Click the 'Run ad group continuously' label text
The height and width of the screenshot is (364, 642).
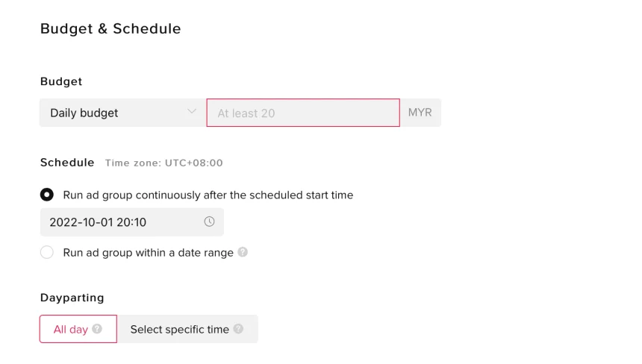coord(208,195)
